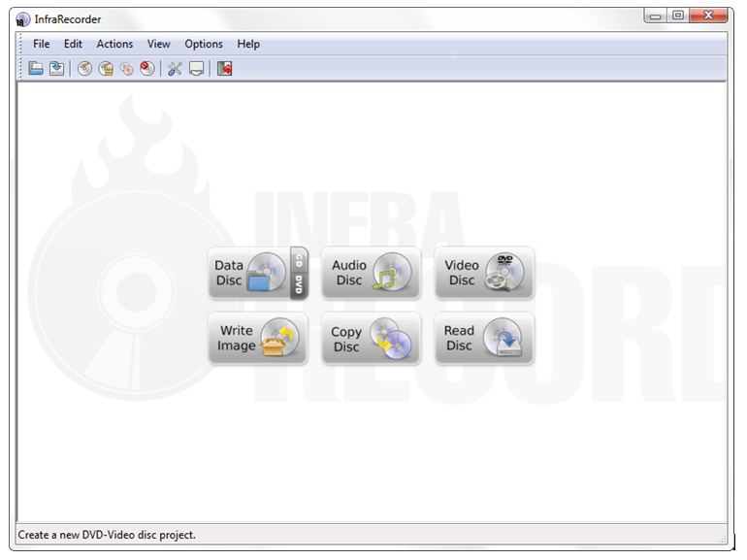
Task: Close the InfraRecorder window
Action: [708, 16]
